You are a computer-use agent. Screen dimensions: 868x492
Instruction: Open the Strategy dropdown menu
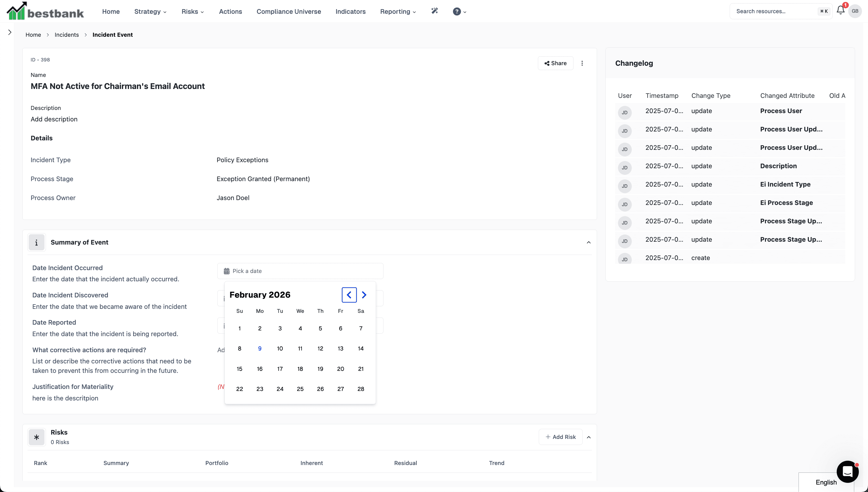pos(150,11)
